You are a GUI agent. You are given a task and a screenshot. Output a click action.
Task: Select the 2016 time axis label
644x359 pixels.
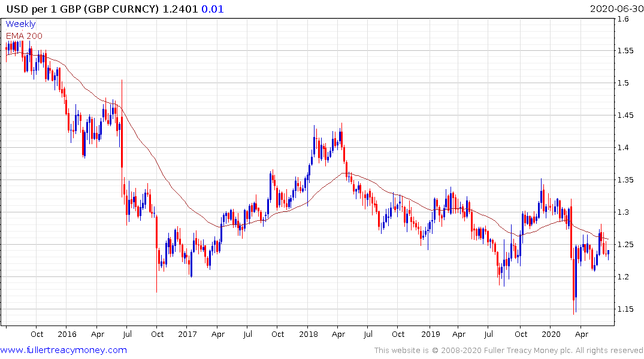pyautogui.click(x=67, y=334)
